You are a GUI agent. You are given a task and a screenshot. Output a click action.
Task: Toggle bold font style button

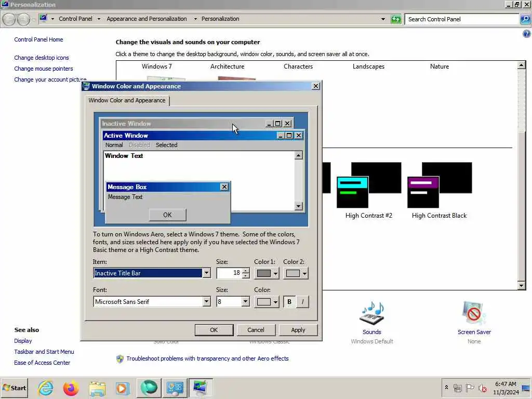pyautogui.click(x=289, y=302)
